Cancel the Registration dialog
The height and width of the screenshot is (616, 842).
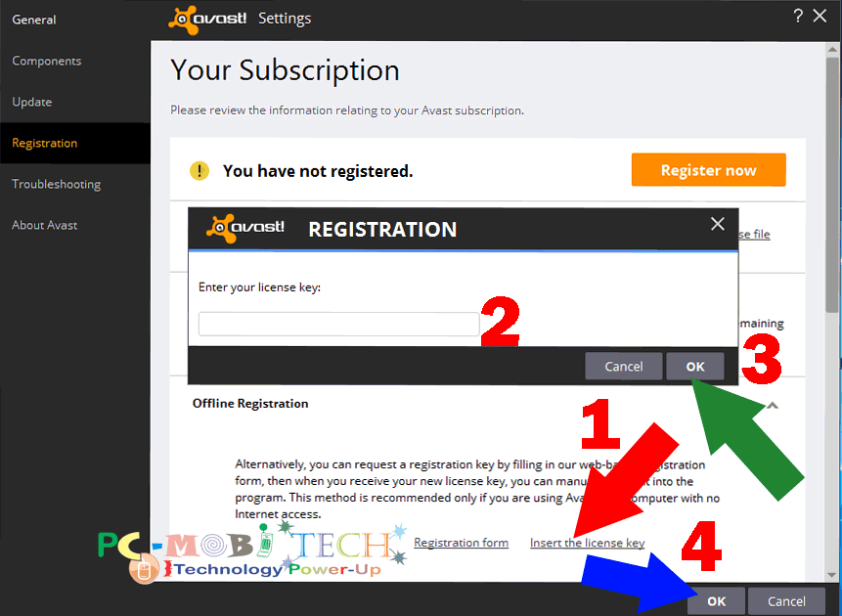624,367
